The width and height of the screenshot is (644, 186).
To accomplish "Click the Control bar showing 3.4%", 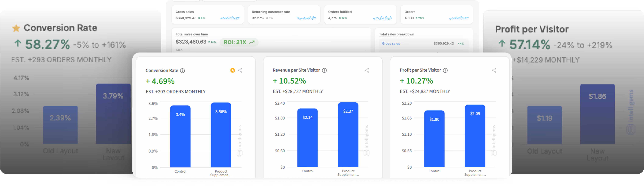I will point(180,136).
